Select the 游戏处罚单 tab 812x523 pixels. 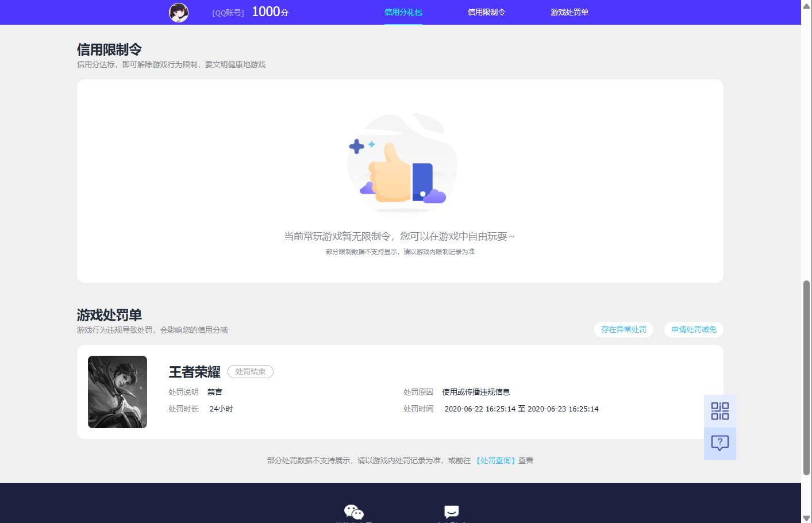569,12
